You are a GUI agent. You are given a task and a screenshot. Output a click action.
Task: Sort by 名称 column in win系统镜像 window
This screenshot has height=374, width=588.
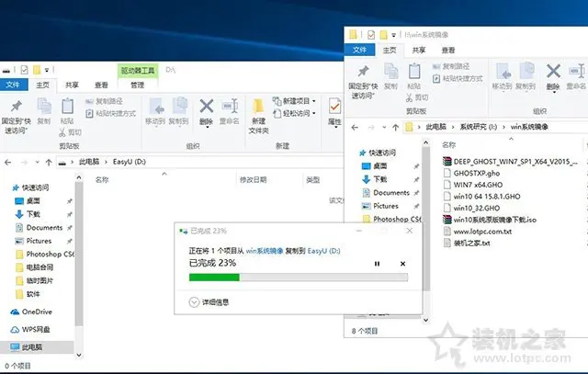pyautogui.click(x=448, y=145)
